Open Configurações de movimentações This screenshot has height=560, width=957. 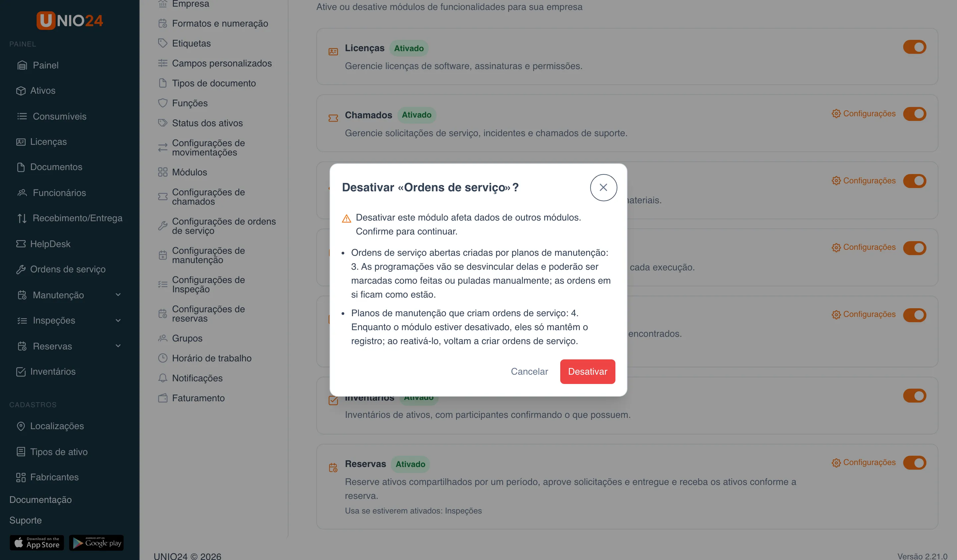coord(208,148)
